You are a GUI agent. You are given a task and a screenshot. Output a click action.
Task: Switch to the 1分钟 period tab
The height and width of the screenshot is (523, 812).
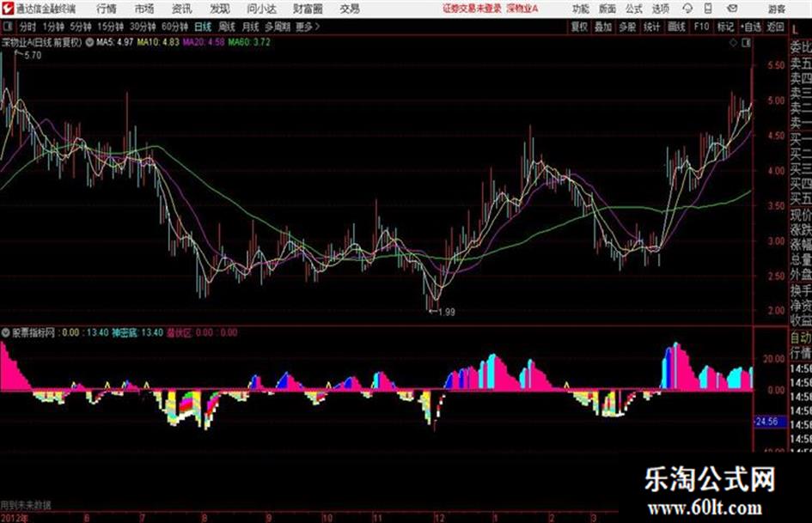(x=52, y=27)
